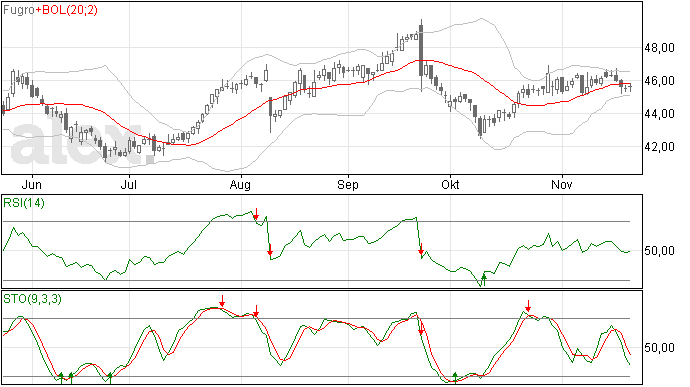Click the October green buy arrow in the STO panel

click(455, 377)
